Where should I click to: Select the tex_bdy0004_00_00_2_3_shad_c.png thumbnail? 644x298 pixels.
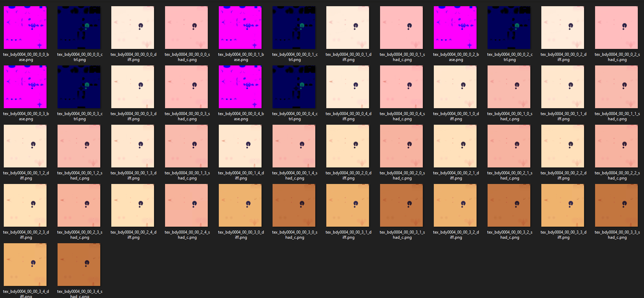79,205
